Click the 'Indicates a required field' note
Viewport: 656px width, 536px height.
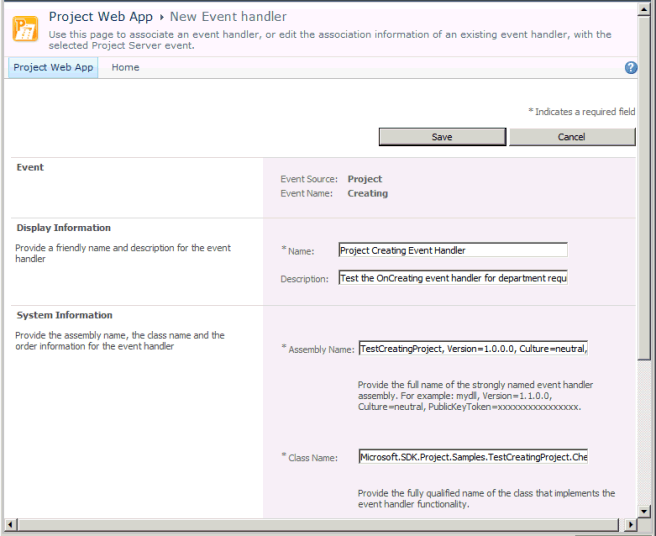point(582,112)
